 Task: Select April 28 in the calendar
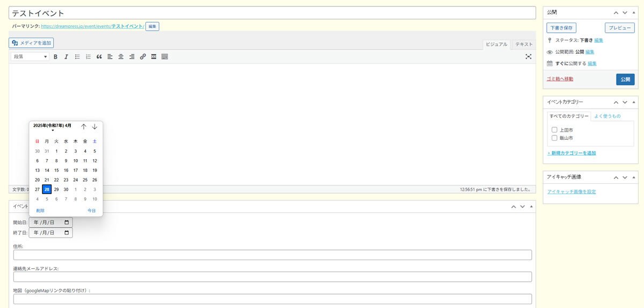tap(47, 189)
